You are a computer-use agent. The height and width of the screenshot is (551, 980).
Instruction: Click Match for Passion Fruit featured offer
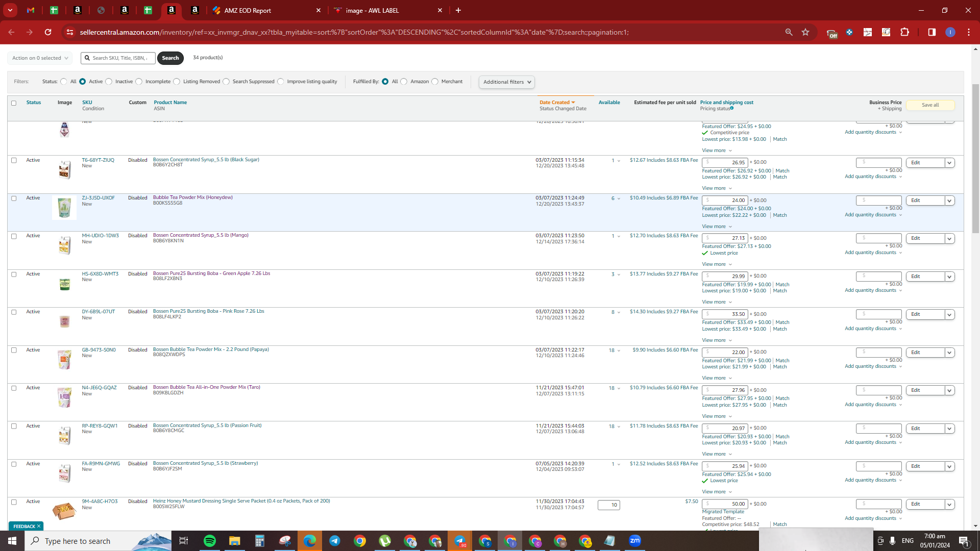click(782, 437)
